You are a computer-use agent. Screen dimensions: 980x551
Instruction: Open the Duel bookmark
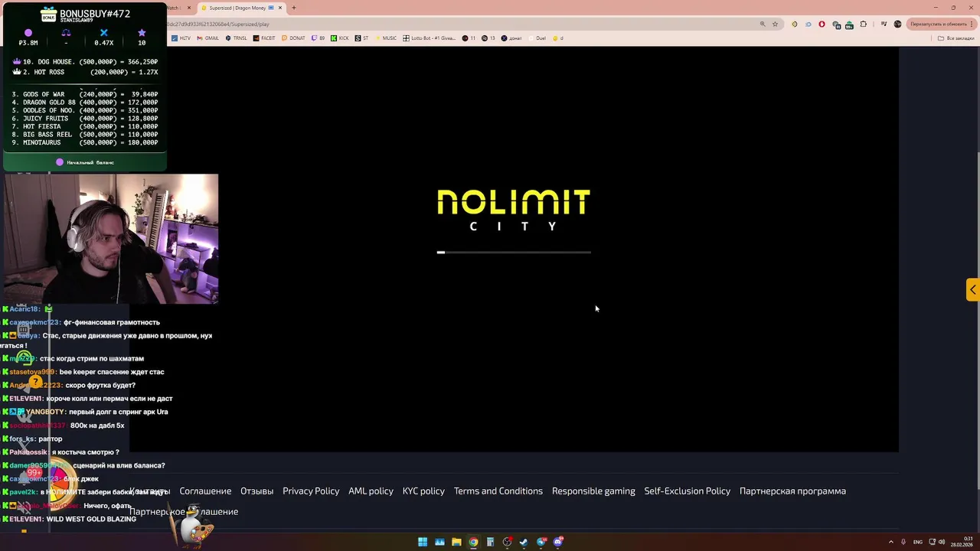point(537,37)
